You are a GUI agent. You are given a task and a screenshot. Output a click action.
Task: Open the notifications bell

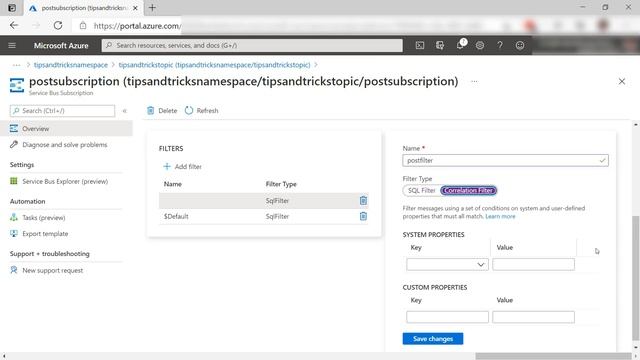(x=460, y=44)
